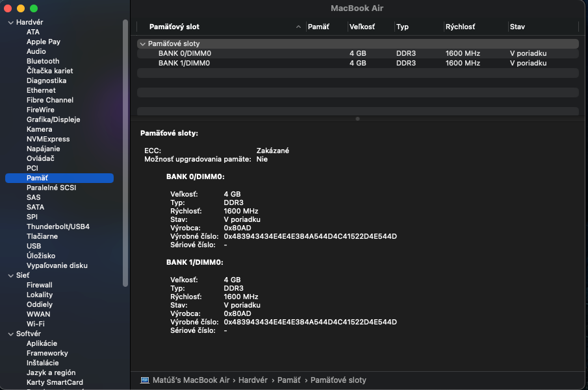Click the MacBook Air computer icon in path bar
588x390 pixels.
point(144,380)
